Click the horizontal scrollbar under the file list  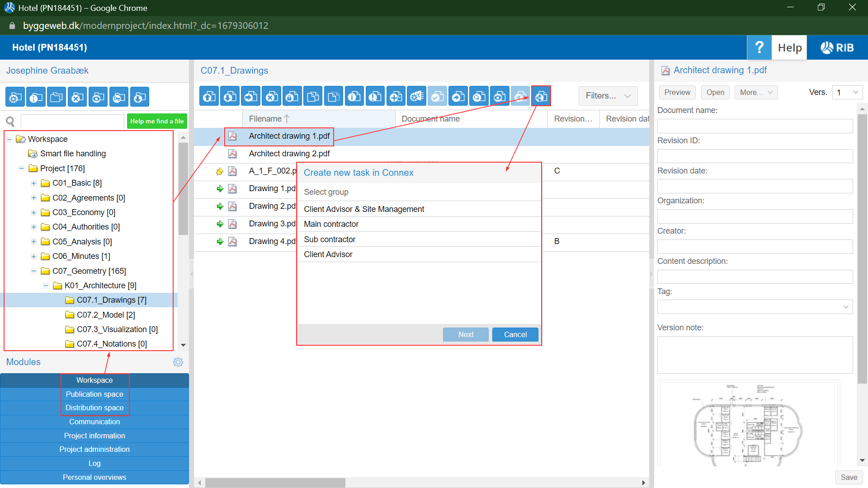[275, 483]
